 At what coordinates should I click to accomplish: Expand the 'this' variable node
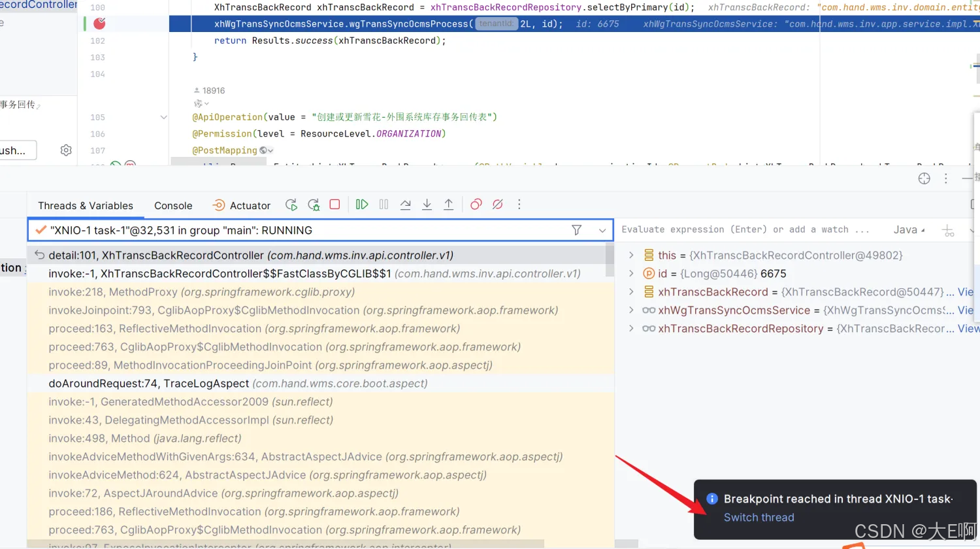(631, 256)
